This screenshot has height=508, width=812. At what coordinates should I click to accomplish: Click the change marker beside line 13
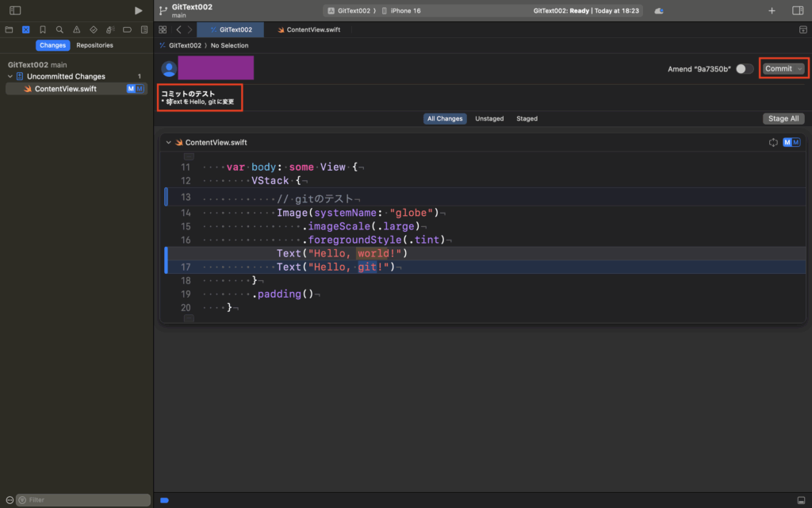pos(167,197)
